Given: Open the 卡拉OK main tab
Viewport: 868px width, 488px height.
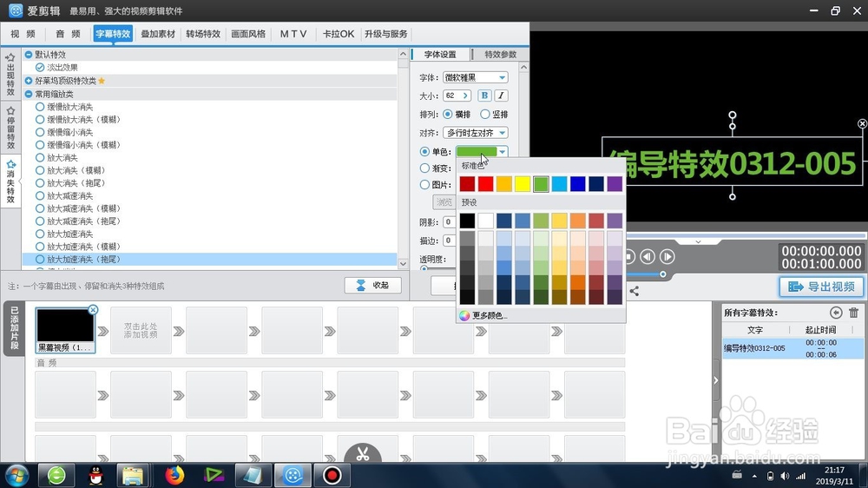Looking at the screenshot, I should (x=339, y=34).
